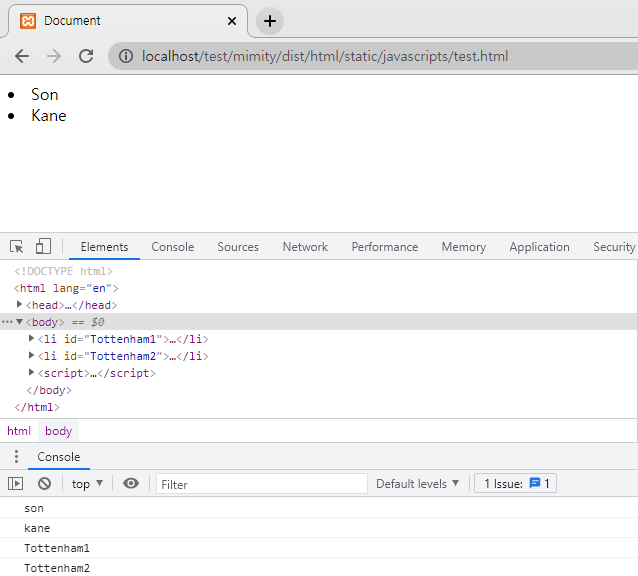This screenshot has width=638, height=576.
Task: Click the console Filter input field
Action: pyautogui.click(x=262, y=484)
